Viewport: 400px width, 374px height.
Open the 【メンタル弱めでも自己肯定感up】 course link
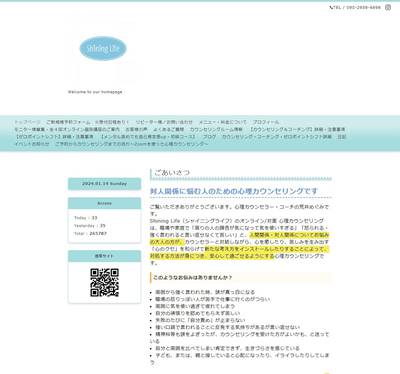tap(148, 137)
